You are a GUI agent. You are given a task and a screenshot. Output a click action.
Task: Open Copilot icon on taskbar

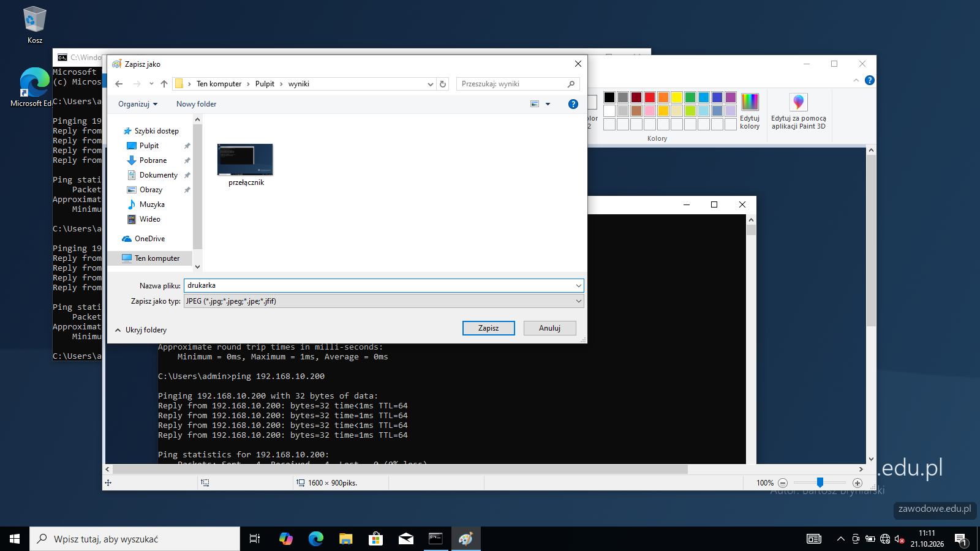tap(285, 539)
